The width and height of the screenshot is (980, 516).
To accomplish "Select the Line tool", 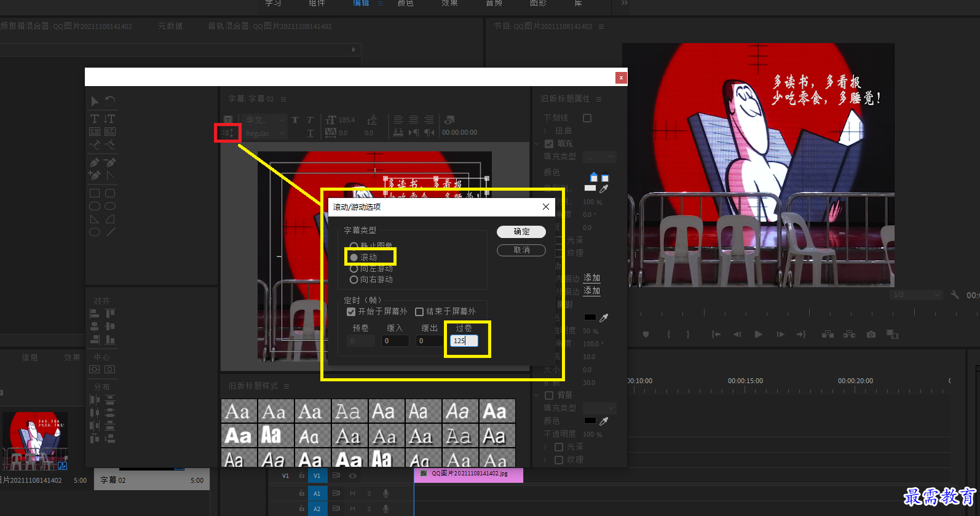I will (110, 232).
